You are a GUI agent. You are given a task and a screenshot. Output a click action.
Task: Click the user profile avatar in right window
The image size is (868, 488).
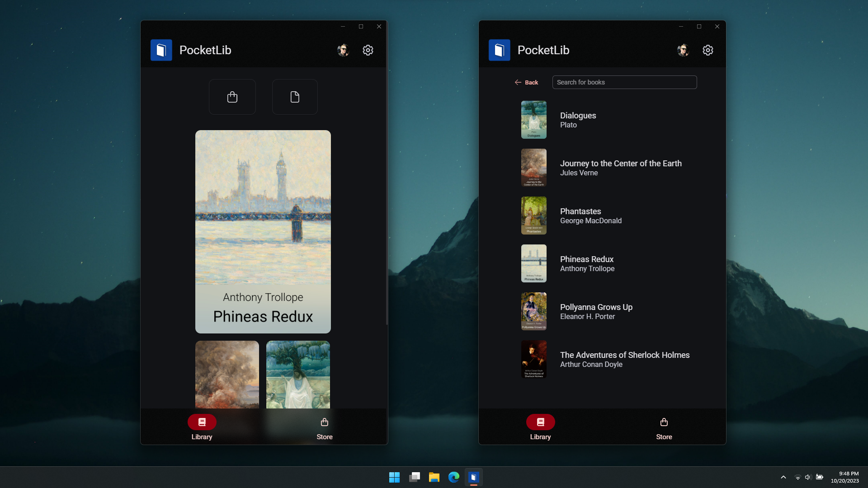[683, 49]
